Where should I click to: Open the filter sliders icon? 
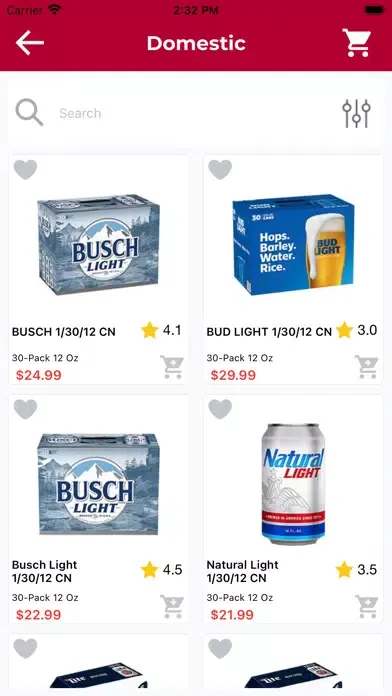[356, 114]
